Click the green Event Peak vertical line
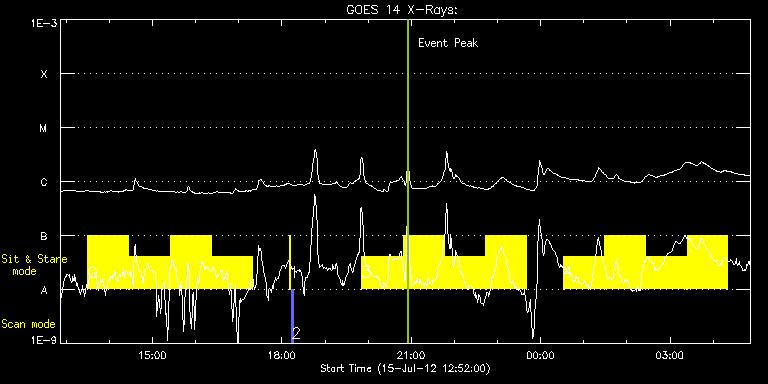Viewport: 768px width, 384px height. click(x=408, y=181)
